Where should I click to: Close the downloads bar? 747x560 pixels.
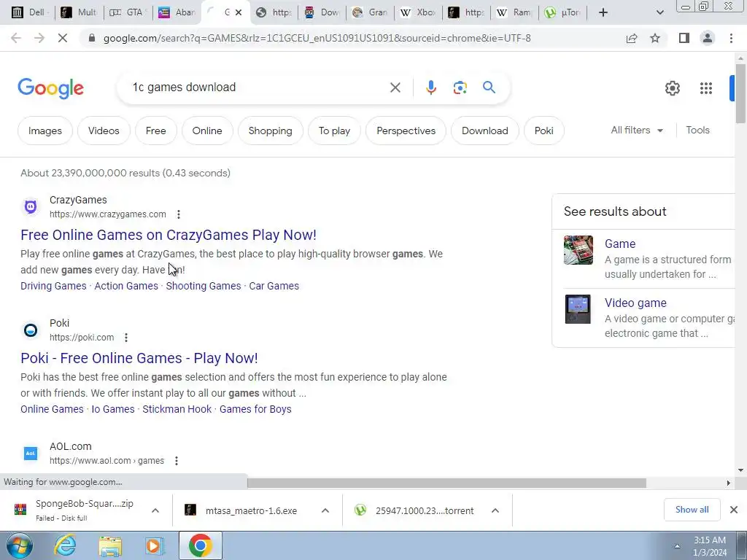coord(734,510)
